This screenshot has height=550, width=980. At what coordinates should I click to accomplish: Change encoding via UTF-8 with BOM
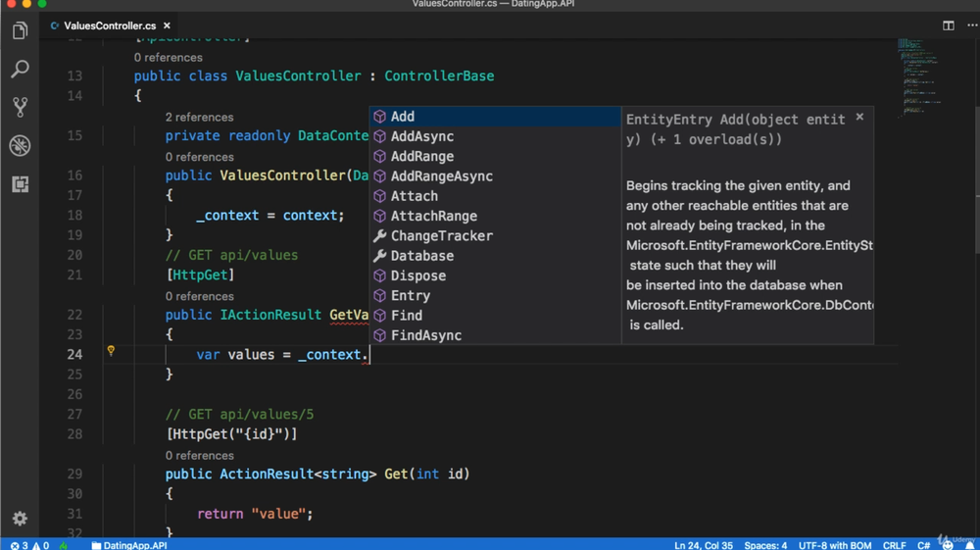coord(834,545)
